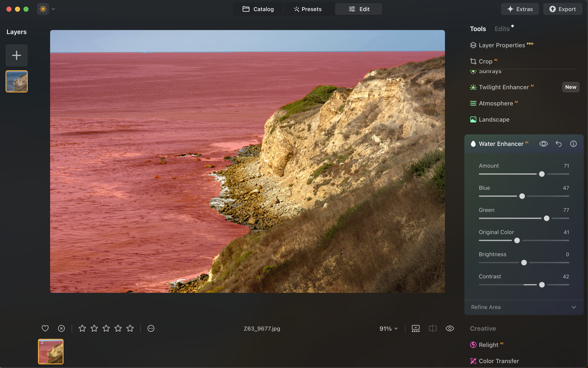Add a new layer using the plus button
Image resolution: width=588 pixels, height=368 pixels.
[16, 55]
